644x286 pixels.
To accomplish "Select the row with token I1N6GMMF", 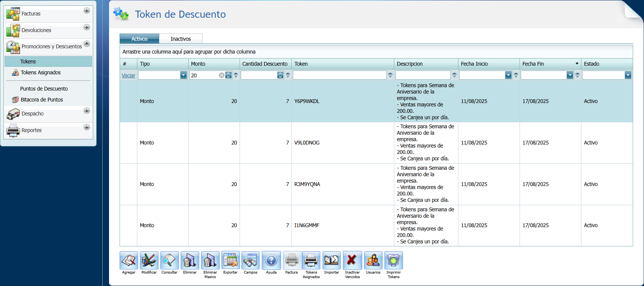I will point(376,225).
